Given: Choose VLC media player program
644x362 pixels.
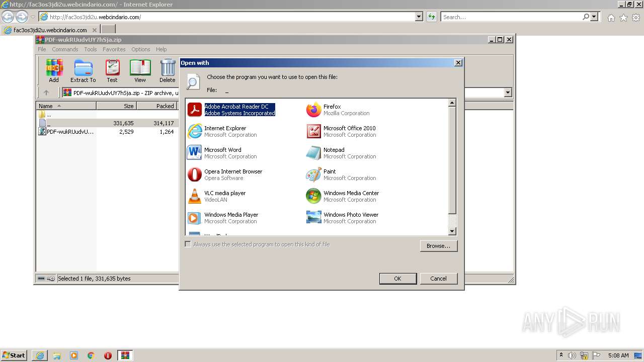Looking at the screenshot, I should coord(217,196).
